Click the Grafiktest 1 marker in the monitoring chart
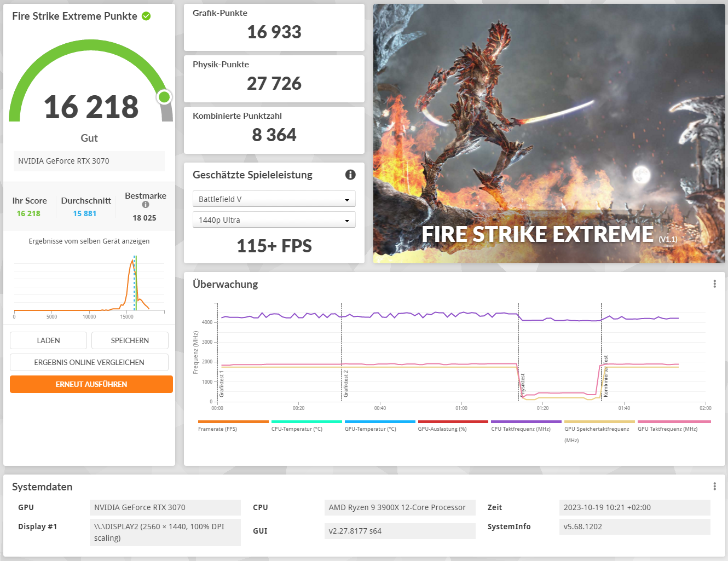The height and width of the screenshot is (561, 728). [222, 384]
